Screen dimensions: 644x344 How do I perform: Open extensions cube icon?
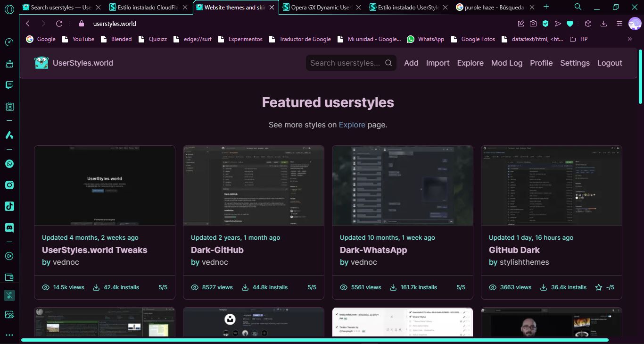click(588, 24)
